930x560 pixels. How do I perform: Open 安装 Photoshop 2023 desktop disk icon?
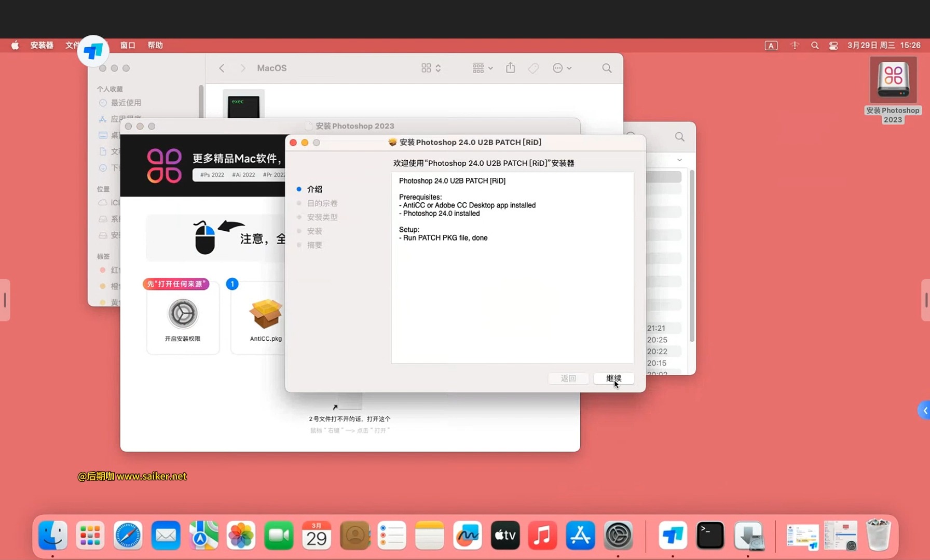893,80
